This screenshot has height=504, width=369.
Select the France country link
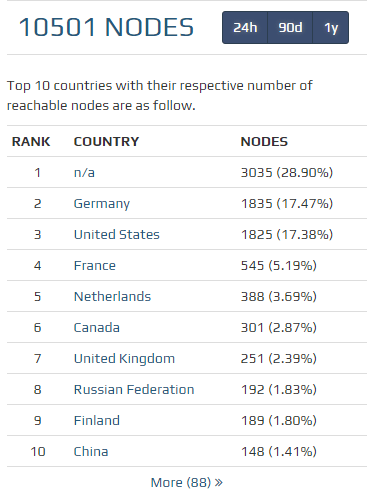(x=95, y=266)
